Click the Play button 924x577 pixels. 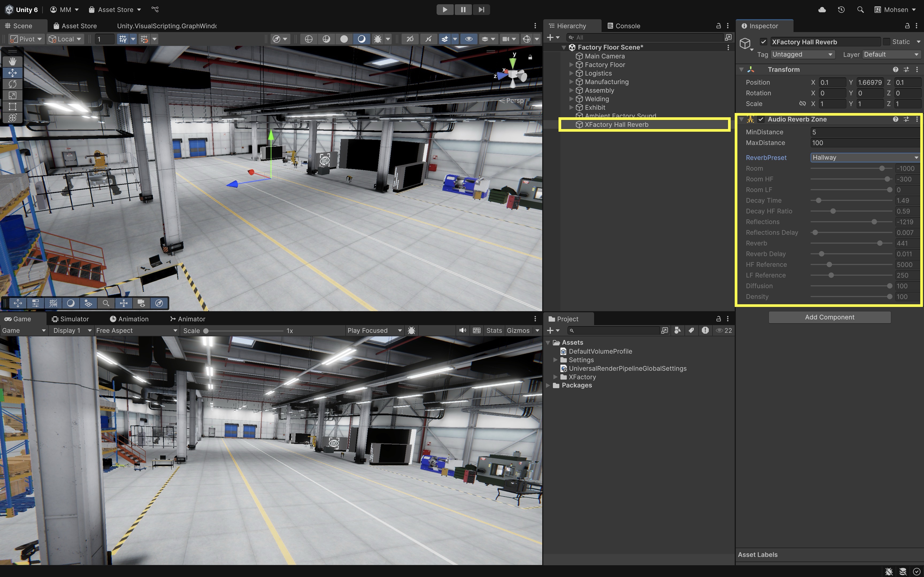(x=445, y=10)
